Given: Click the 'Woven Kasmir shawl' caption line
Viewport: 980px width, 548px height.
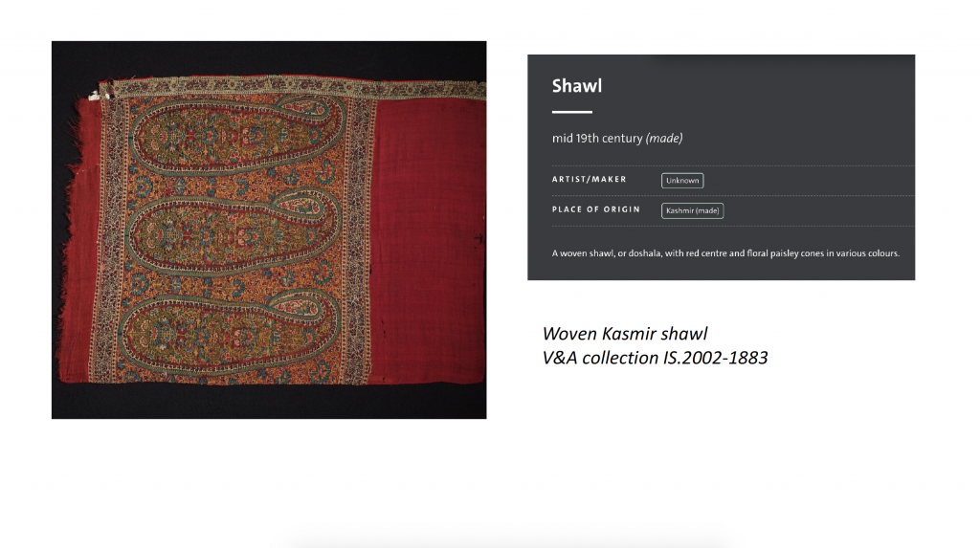Looking at the screenshot, I should pyautogui.click(x=624, y=334).
